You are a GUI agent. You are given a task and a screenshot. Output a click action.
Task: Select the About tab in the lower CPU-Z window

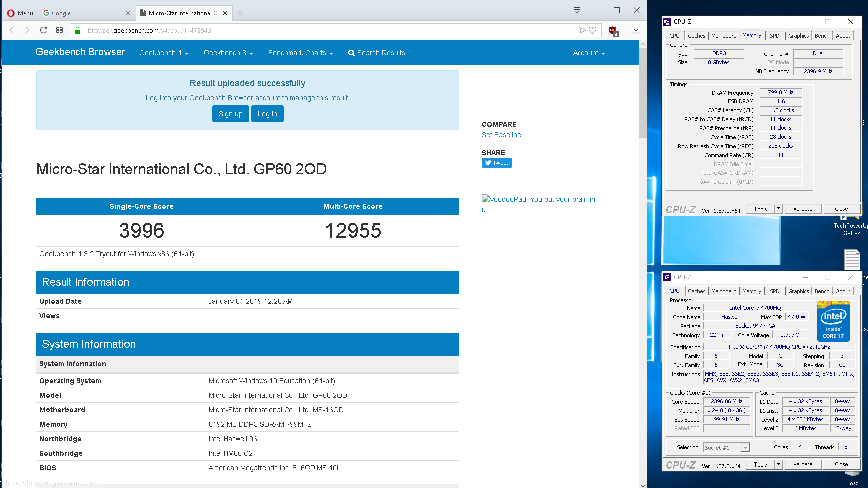click(x=843, y=291)
